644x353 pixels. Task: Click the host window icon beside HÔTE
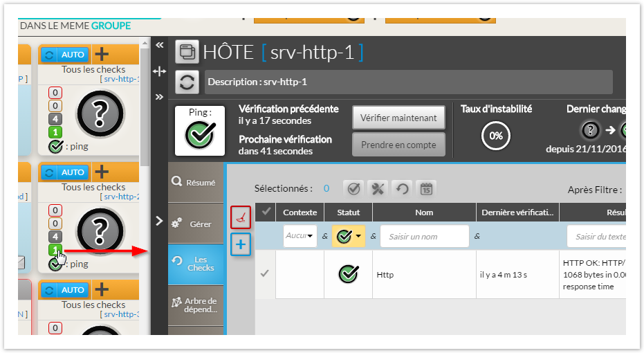pyautogui.click(x=187, y=52)
